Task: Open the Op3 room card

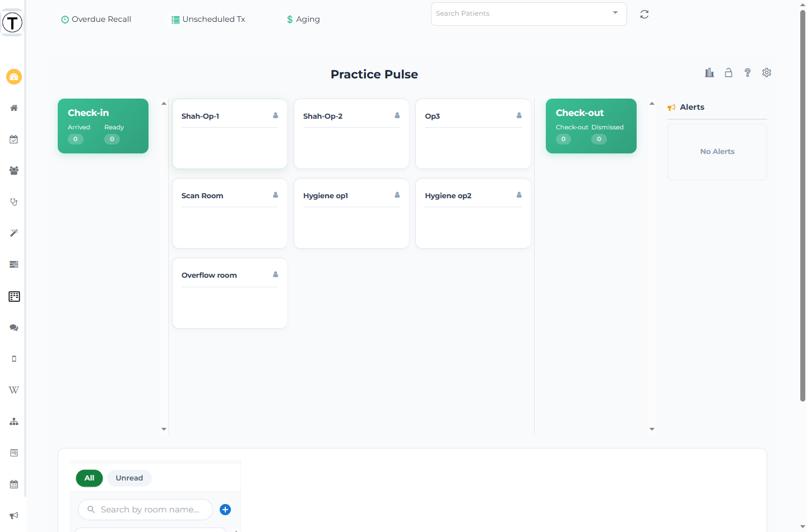Action: [474, 134]
